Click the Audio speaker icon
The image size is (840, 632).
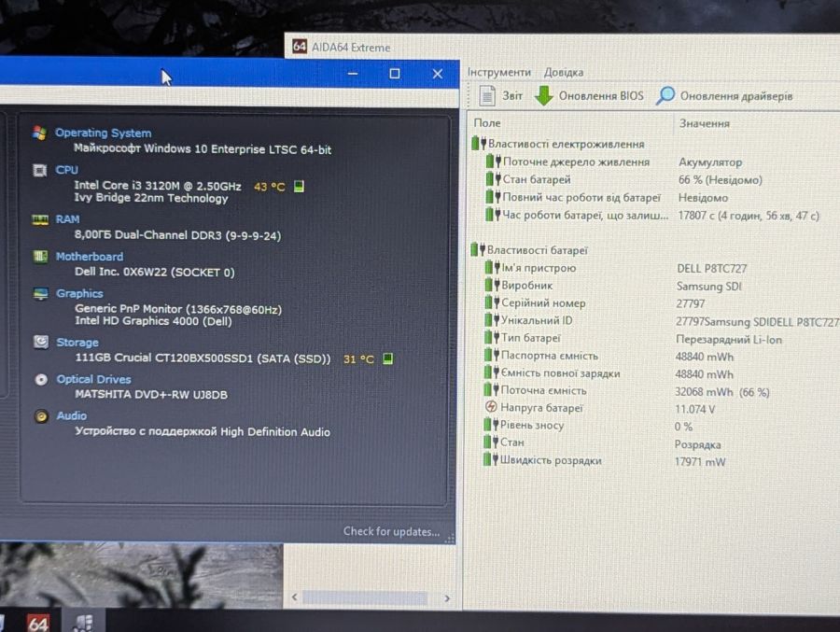(x=41, y=416)
